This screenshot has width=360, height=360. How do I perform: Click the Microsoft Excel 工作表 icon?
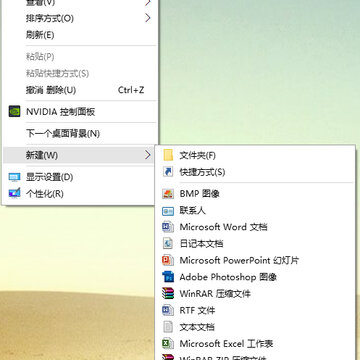pyautogui.click(x=168, y=344)
